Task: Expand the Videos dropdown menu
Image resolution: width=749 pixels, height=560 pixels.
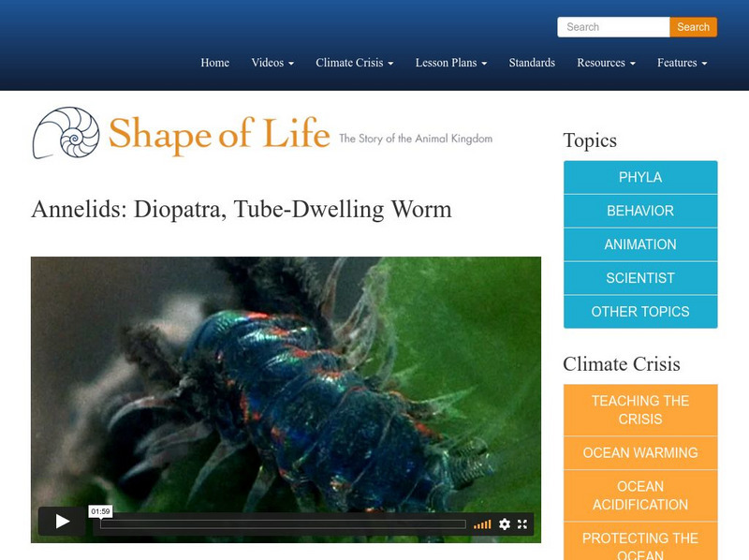Action: [271, 63]
